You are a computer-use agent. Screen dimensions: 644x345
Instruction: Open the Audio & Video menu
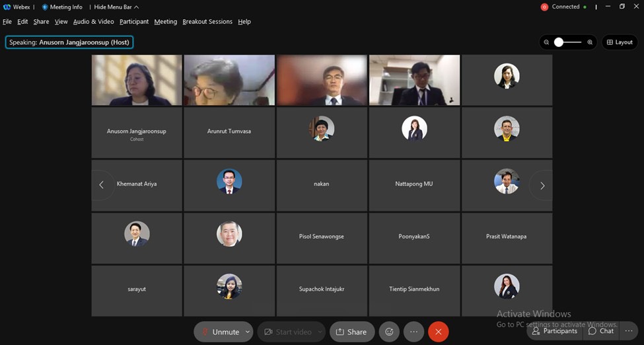93,22
